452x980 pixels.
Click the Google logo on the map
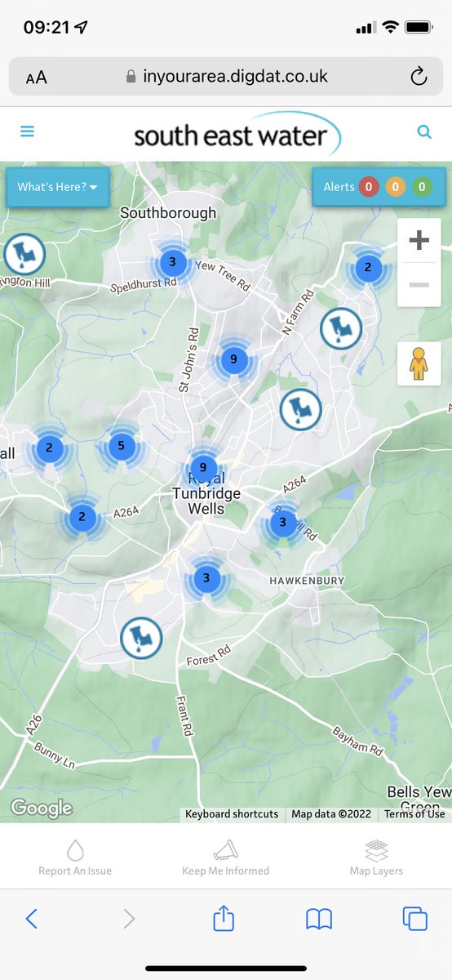click(x=42, y=808)
